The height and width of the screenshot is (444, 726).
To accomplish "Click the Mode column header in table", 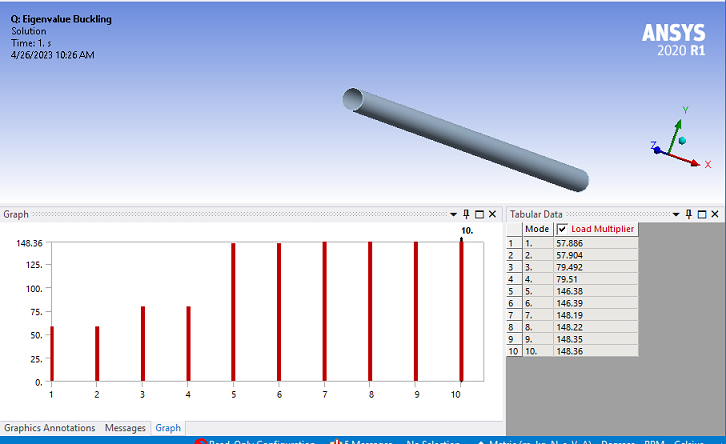I will 538,229.
